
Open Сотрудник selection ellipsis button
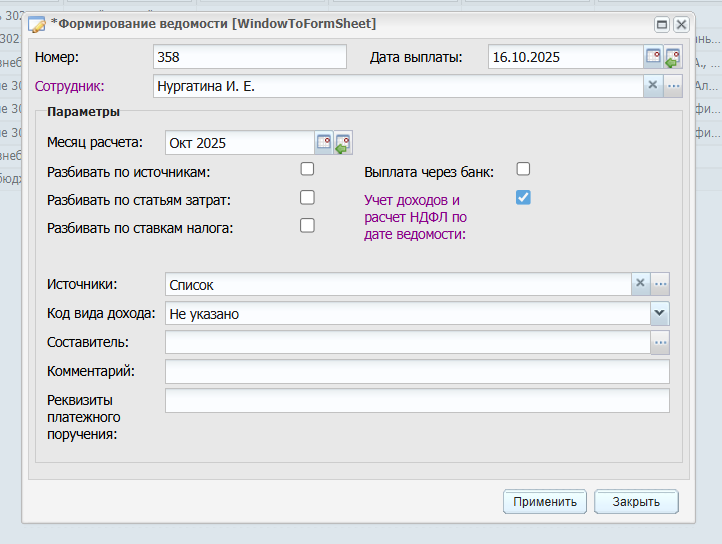[673, 85]
